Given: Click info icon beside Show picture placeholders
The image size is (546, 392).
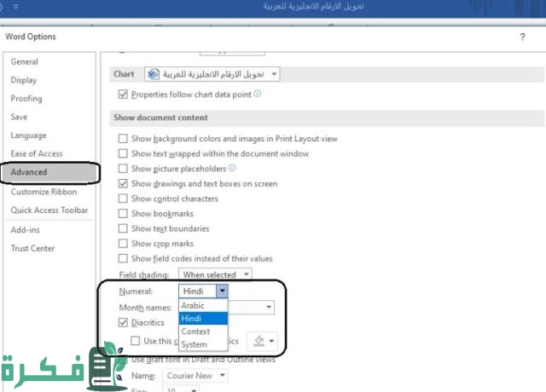Looking at the screenshot, I should [x=232, y=168].
